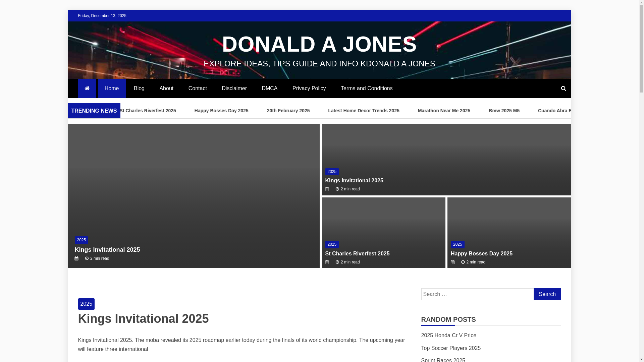Click 2025 tag on large featured card
Image resolution: width=644 pixels, height=362 pixels.
[x=82, y=240]
